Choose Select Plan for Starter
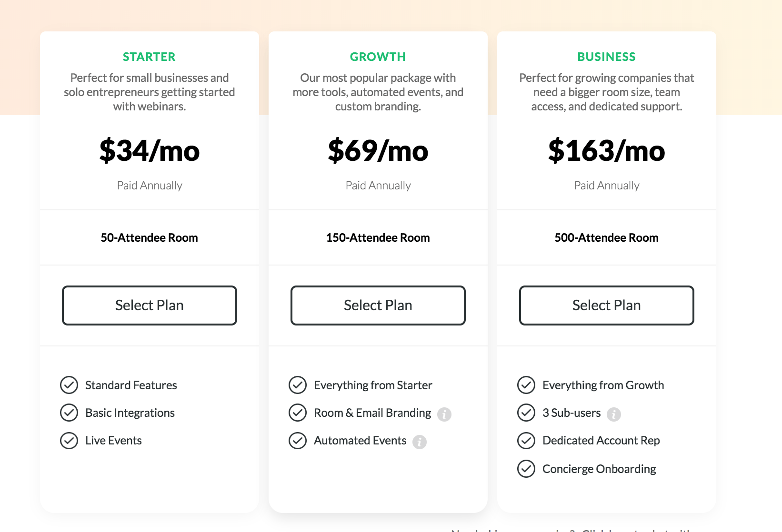782x532 pixels. 150,305
